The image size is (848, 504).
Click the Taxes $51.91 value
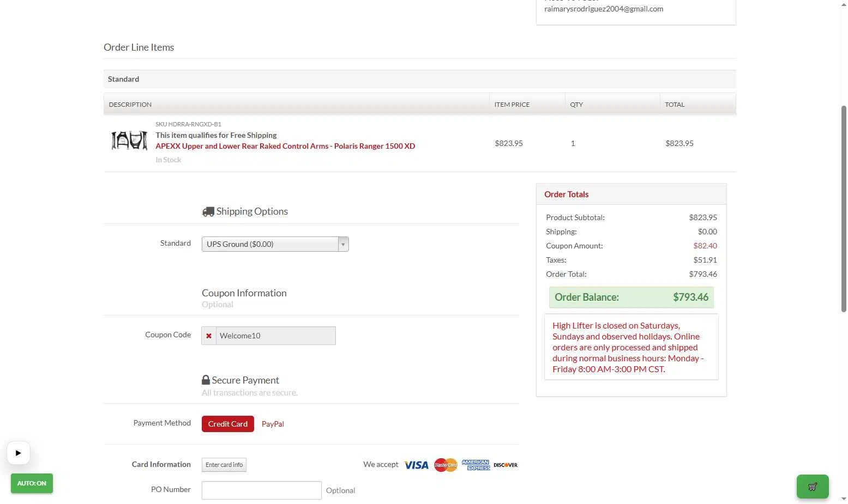pyautogui.click(x=705, y=260)
